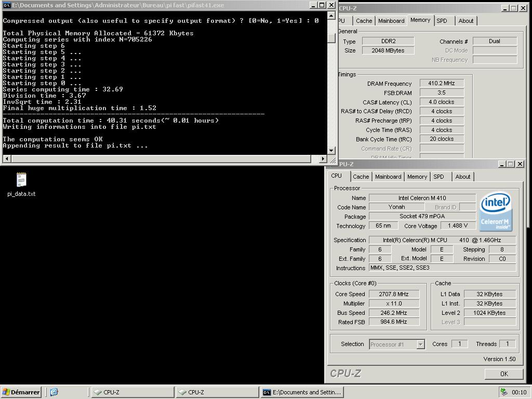Click the Multiplier x 11.0 field
This screenshot has height=399, width=532.
pos(394,303)
